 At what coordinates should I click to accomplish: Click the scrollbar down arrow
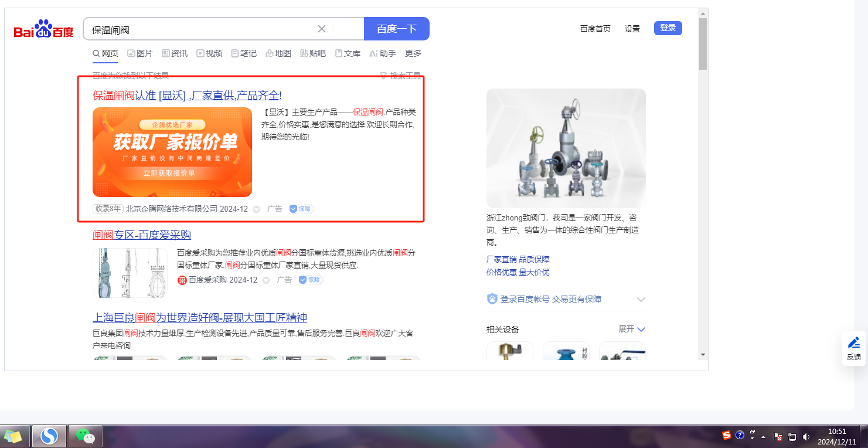[703, 355]
